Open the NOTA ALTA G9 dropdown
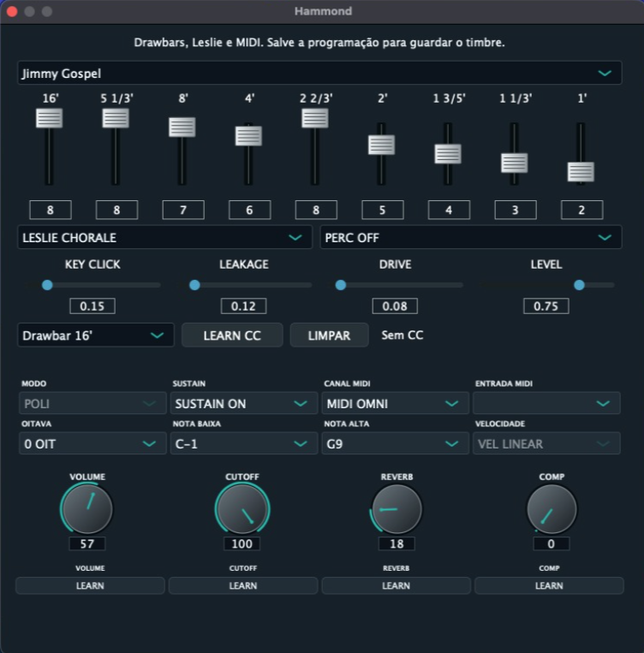Image resolution: width=644 pixels, height=653 pixels. [395, 443]
